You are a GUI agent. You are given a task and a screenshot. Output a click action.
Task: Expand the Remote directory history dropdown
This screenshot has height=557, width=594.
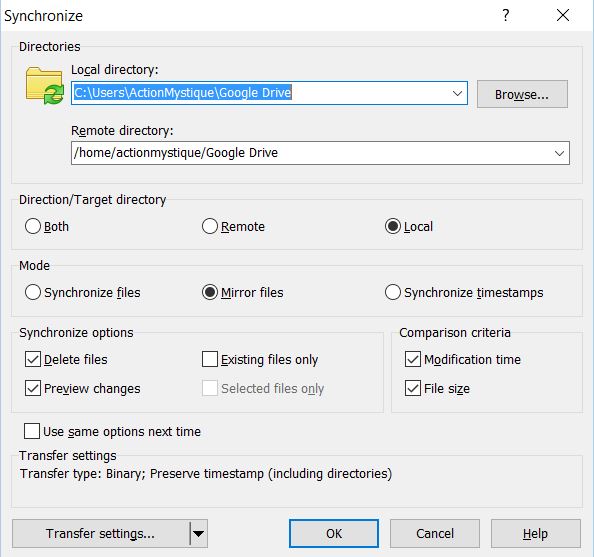click(x=559, y=153)
